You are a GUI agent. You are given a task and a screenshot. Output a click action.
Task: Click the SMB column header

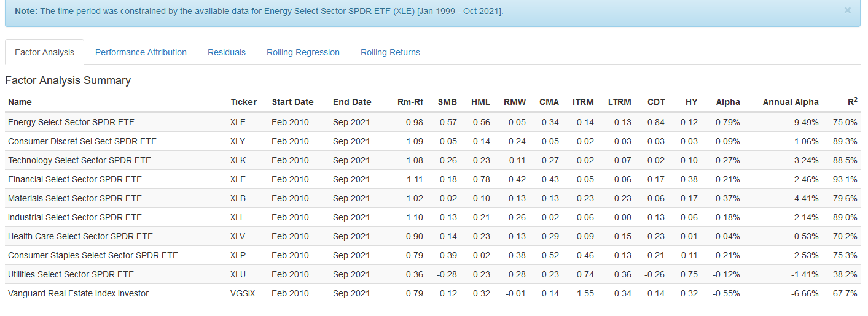447,102
